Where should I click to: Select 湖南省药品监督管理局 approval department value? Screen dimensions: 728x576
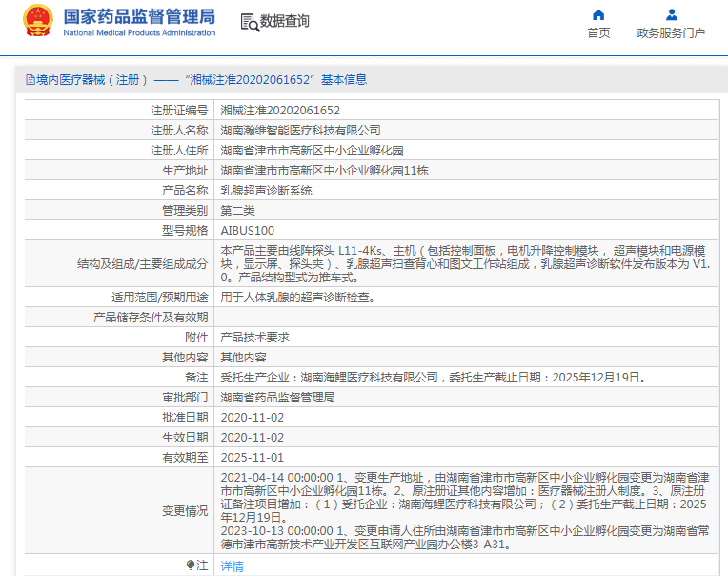(277, 397)
